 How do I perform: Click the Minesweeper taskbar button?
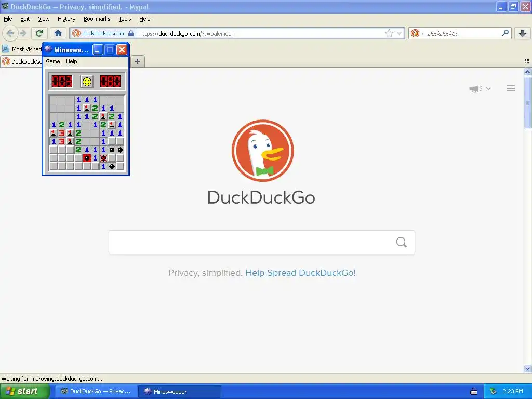click(x=180, y=391)
